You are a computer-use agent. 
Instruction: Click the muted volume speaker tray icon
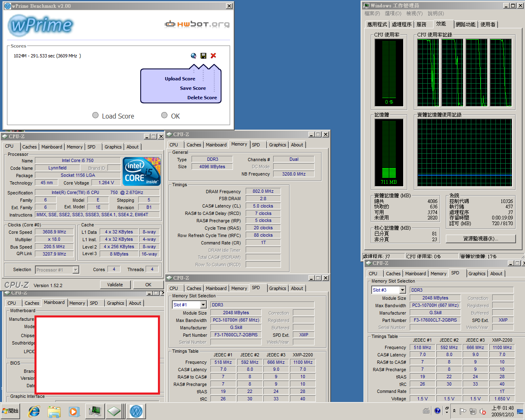click(x=483, y=411)
